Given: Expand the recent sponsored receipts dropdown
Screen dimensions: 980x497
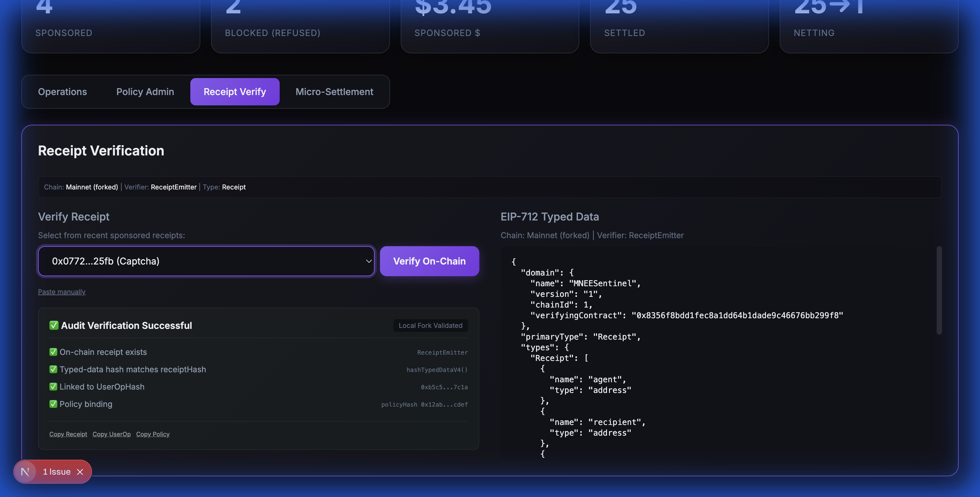Looking at the screenshot, I should click(x=206, y=261).
